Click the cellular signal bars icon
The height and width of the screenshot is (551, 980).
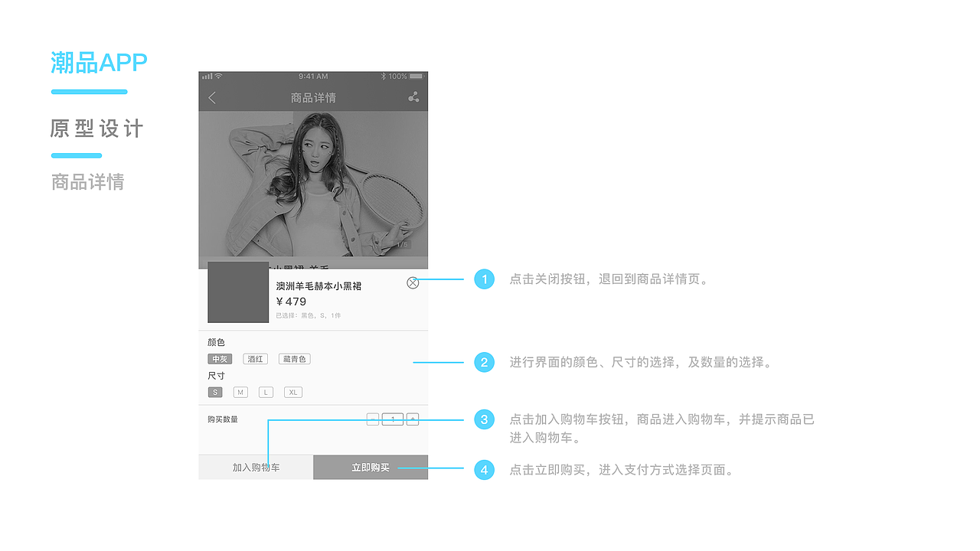[207, 77]
